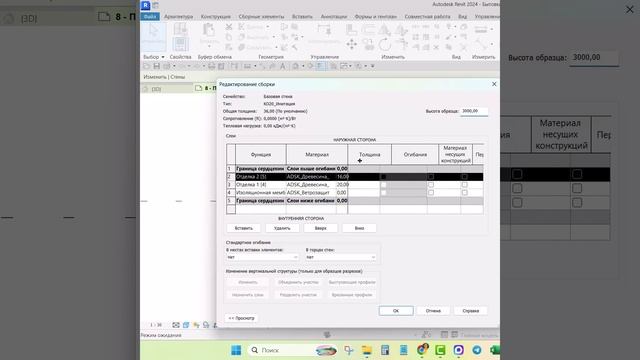Open the Windows Start menu
Viewport: 640px width, 360px height.
236,350
